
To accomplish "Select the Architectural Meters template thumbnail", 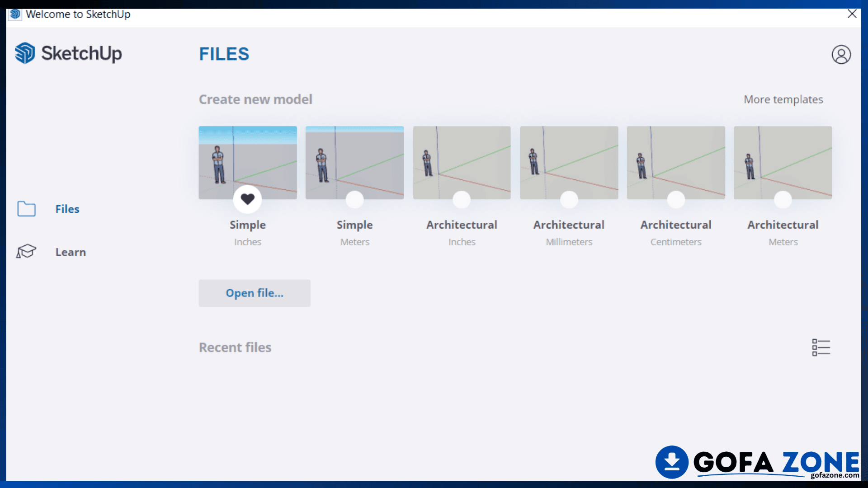I will pos(783,163).
